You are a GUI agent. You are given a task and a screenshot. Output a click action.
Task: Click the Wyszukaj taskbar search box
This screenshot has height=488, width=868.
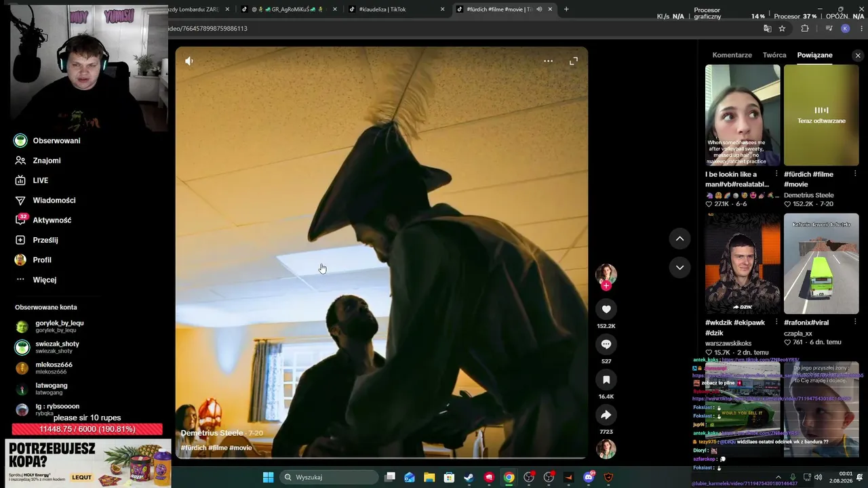click(x=329, y=477)
